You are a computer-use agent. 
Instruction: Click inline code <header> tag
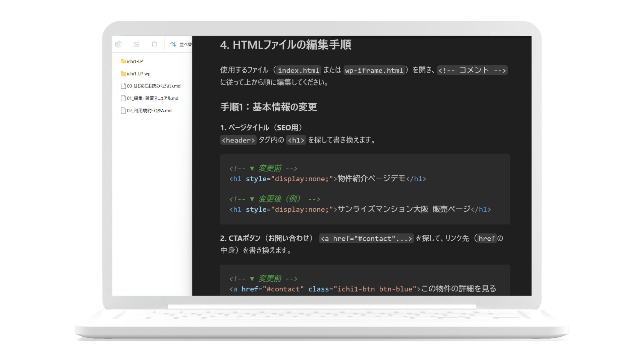click(x=238, y=140)
